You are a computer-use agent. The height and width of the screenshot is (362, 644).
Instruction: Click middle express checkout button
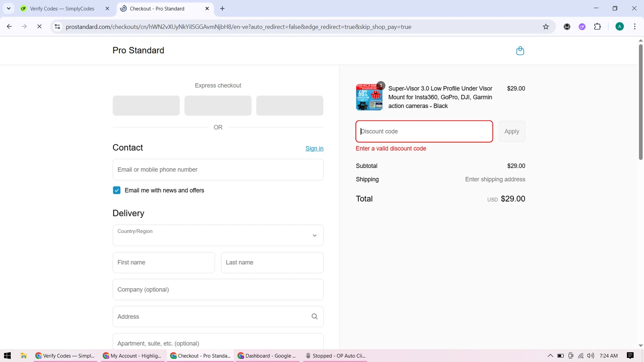(x=218, y=106)
